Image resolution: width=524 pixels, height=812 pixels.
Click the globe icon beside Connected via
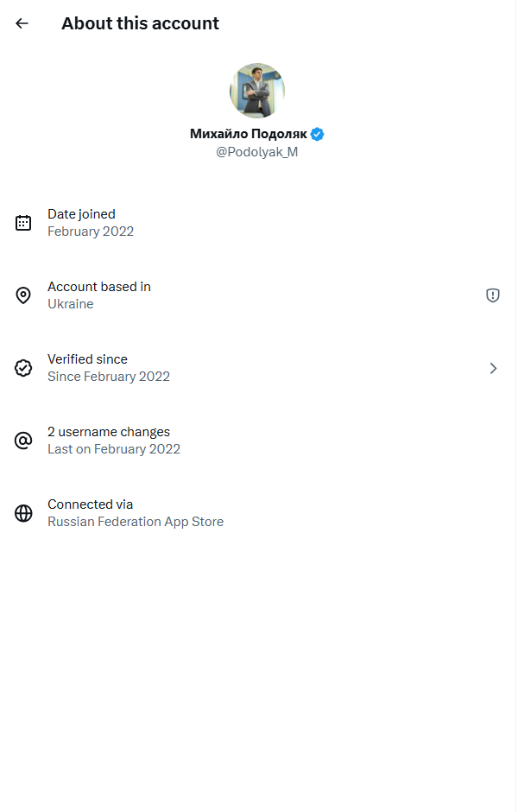point(23,513)
